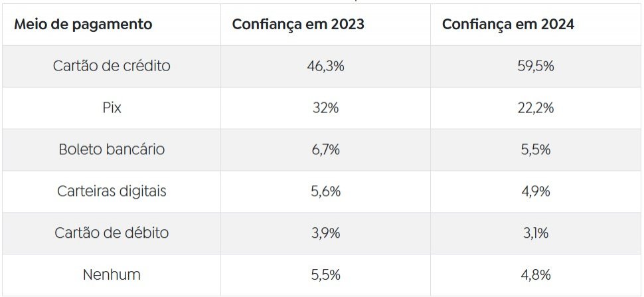Select the 'Nenhum' row label
The width and height of the screenshot is (644, 297).
click(112, 275)
